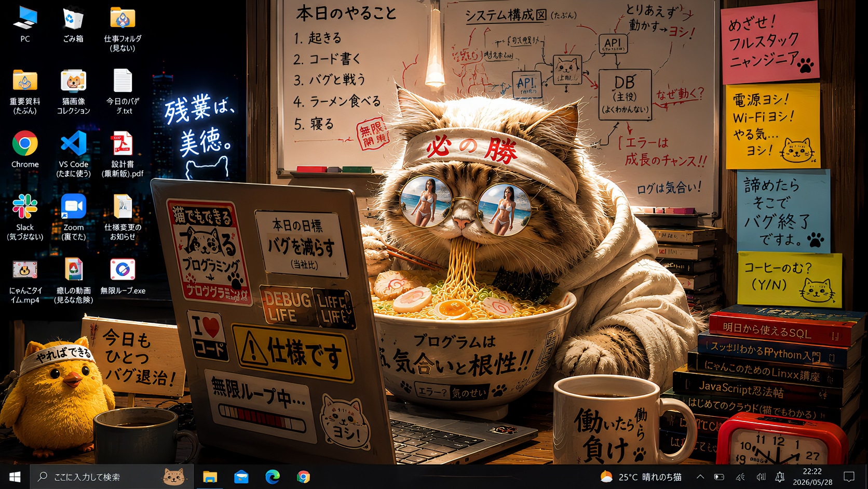Screen dimensions: 868x489
Task: Open the PC desktop icon
Action: [25, 24]
